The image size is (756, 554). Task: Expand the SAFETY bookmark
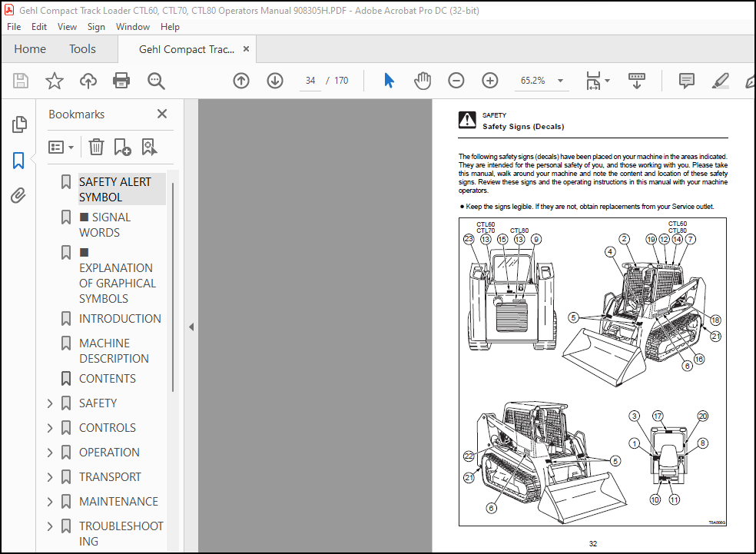point(50,403)
